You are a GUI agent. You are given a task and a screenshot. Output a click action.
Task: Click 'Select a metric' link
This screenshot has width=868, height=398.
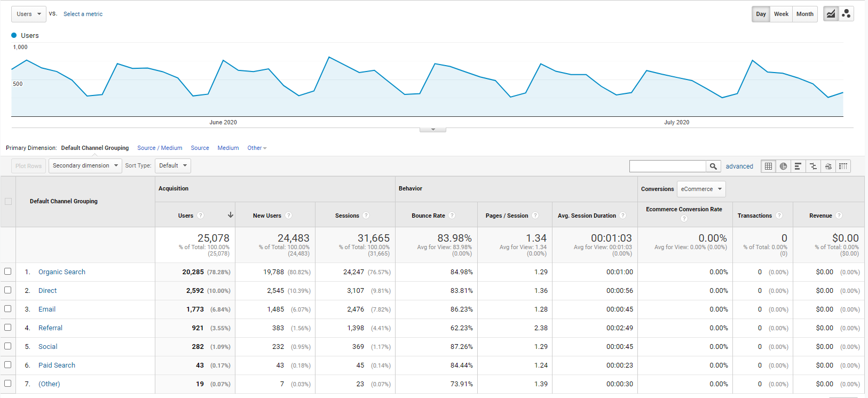83,14
